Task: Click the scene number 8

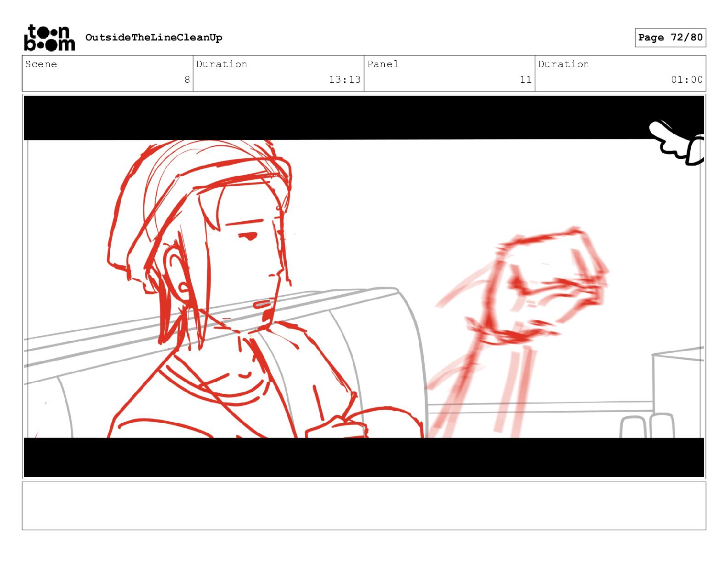Action: 187,80
